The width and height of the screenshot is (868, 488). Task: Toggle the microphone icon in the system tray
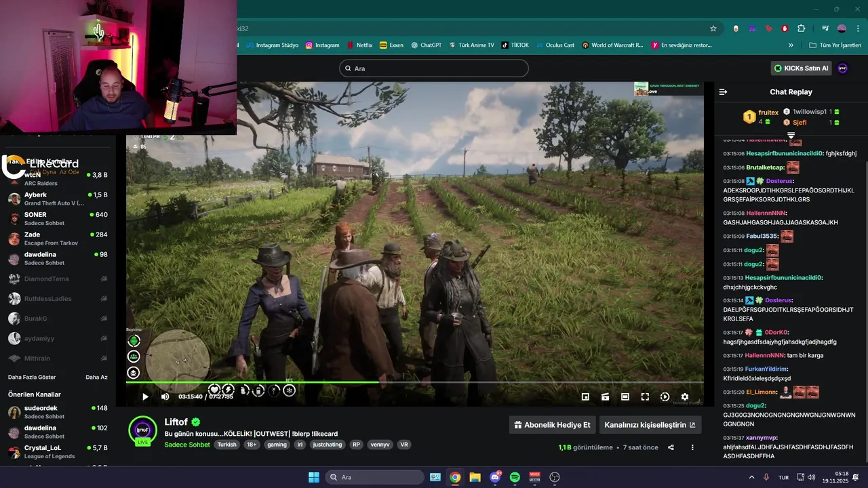[x=766, y=477]
